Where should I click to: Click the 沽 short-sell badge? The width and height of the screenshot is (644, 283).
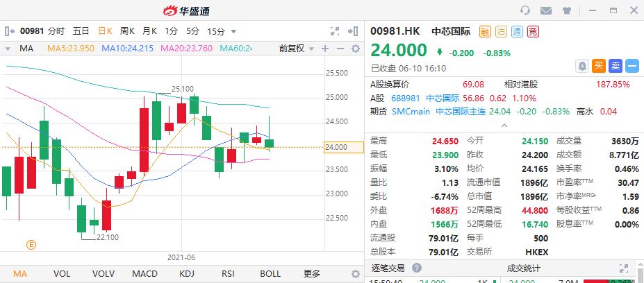pos(501,32)
